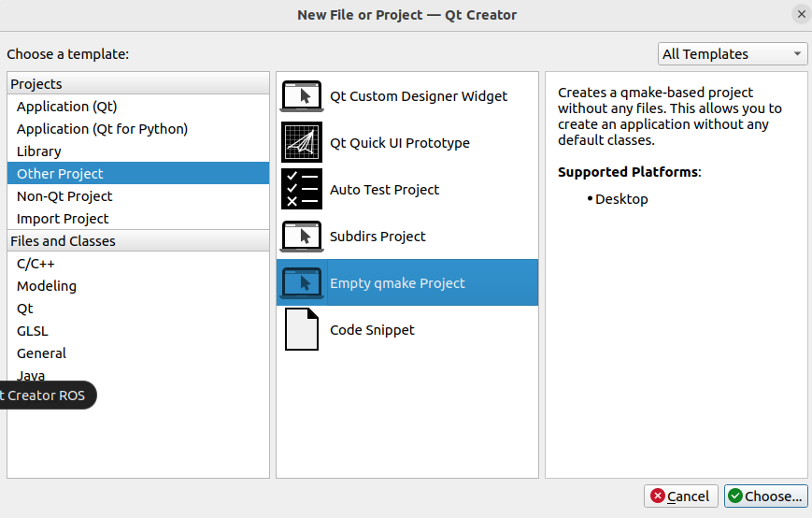Image resolution: width=812 pixels, height=518 pixels.
Task: Click the Auto Test Project checklist icon
Action: click(x=302, y=189)
